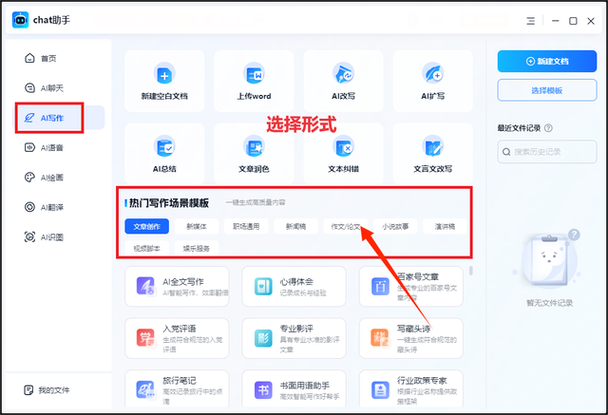The height and width of the screenshot is (415, 608).
Task: Open 我的文件 at sidebar bottom
Action: (47, 390)
